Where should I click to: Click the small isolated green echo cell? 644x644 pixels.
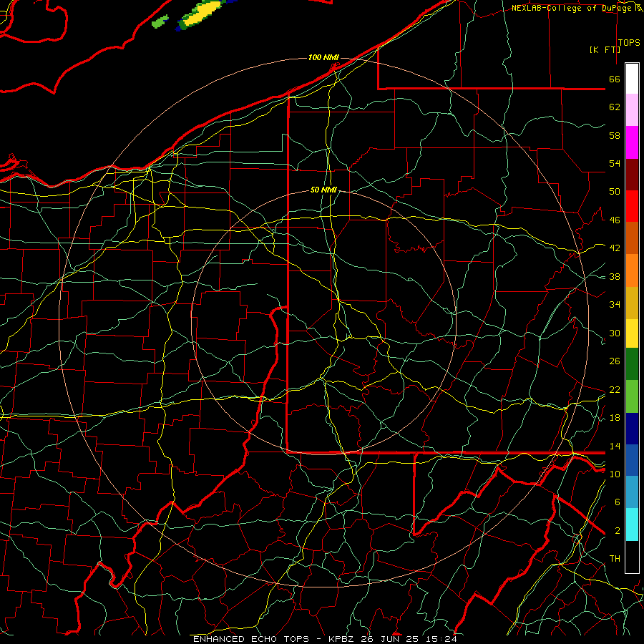pos(160,21)
